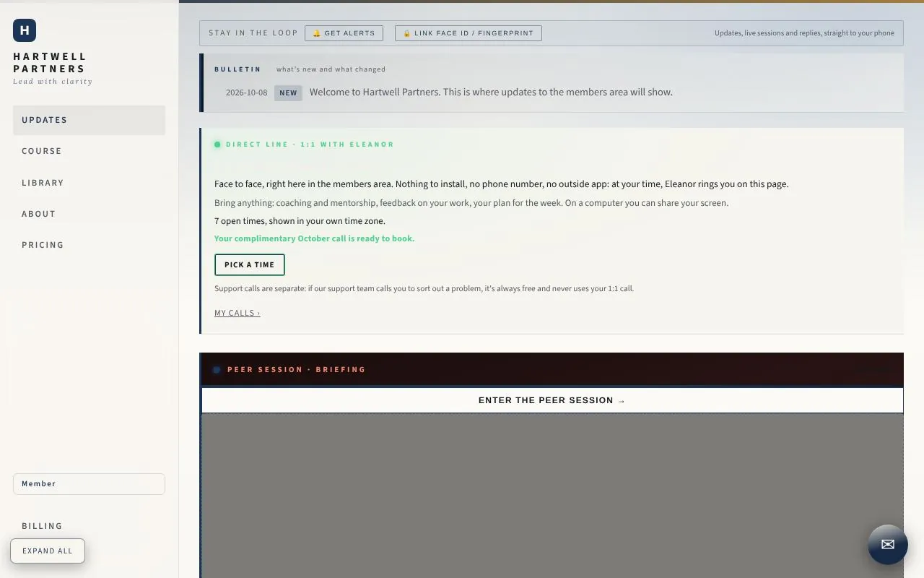Viewport: 924px width, 578px height.
Task: Click the Hartwell Partners H logo
Action: coord(25,30)
